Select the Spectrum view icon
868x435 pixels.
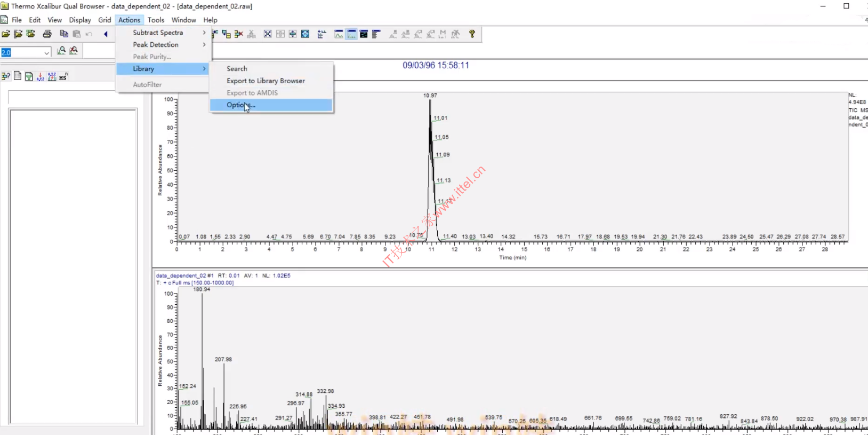coord(351,34)
